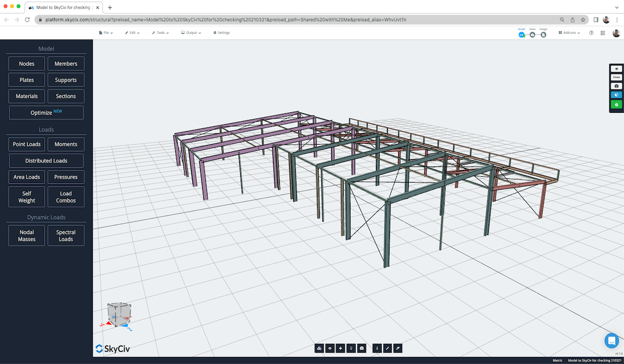624x364 pixels.
Task: Click the eraser icon in the bottom toolbar
Action: (x=398, y=348)
